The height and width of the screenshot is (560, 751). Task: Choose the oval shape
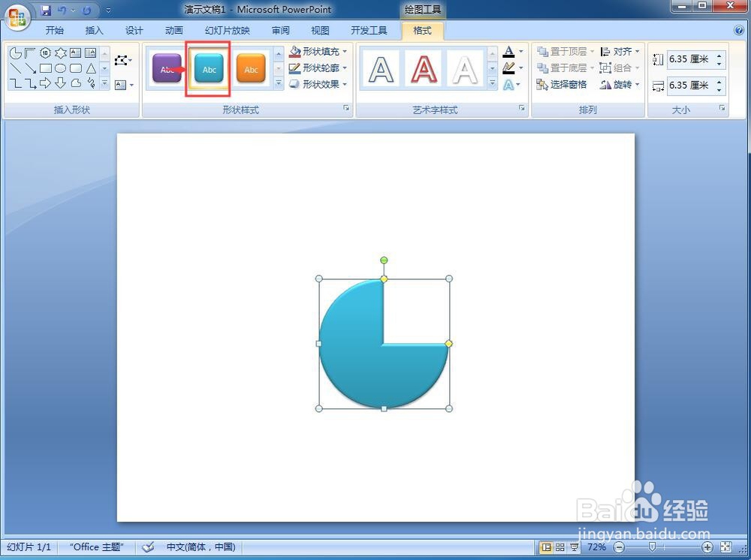pyautogui.click(x=60, y=68)
